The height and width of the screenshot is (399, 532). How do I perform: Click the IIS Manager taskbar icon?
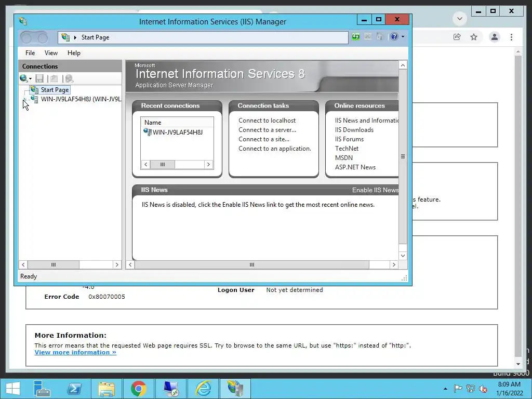(x=235, y=389)
